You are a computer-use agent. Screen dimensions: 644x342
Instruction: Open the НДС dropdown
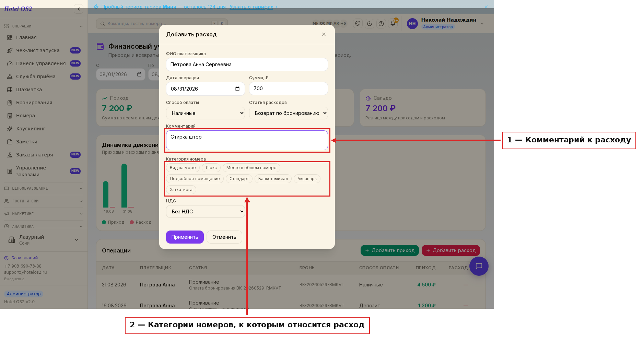205,212
